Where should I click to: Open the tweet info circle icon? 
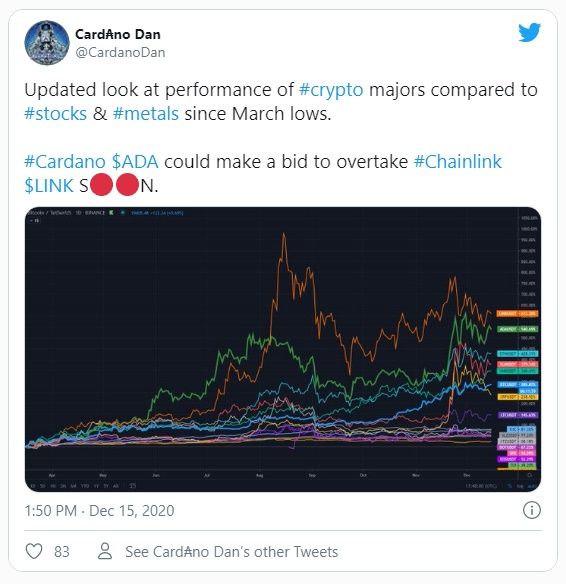pos(531,510)
